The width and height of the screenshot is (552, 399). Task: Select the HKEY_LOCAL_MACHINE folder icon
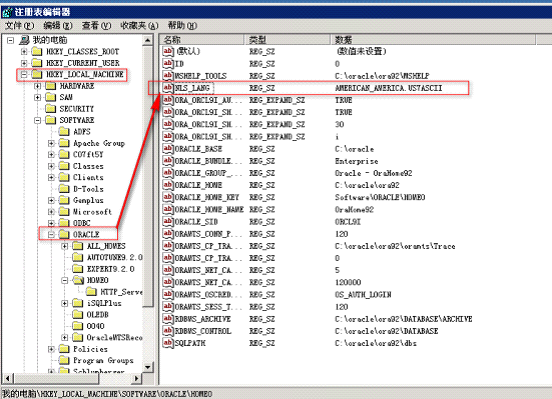click(37, 74)
